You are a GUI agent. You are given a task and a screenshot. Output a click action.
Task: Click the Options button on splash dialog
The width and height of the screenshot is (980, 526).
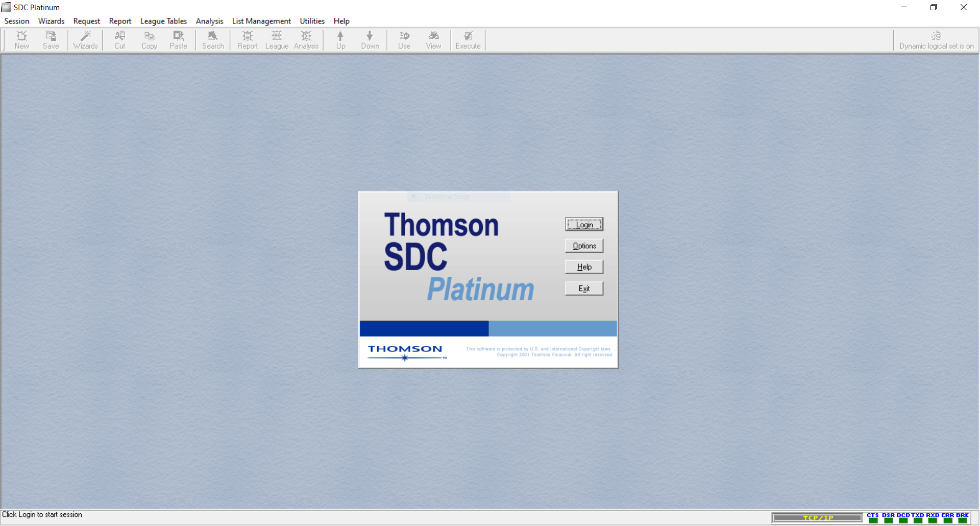tap(584, 246)
